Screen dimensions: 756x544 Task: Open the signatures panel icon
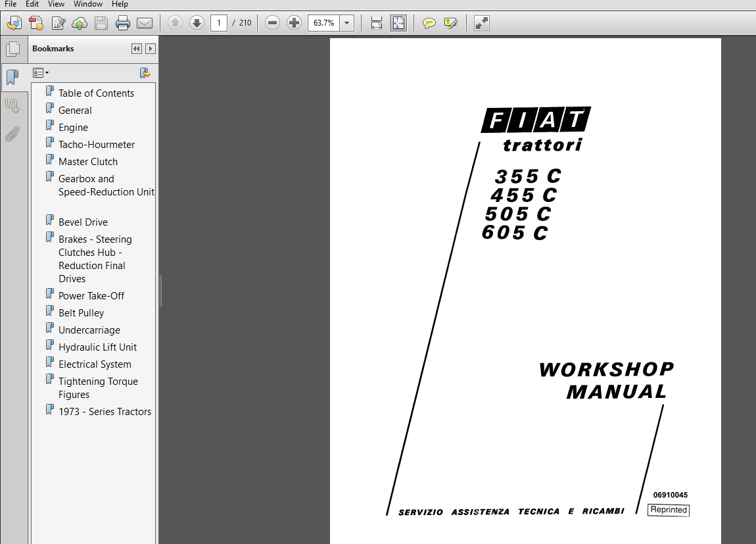tap(13, 106)
